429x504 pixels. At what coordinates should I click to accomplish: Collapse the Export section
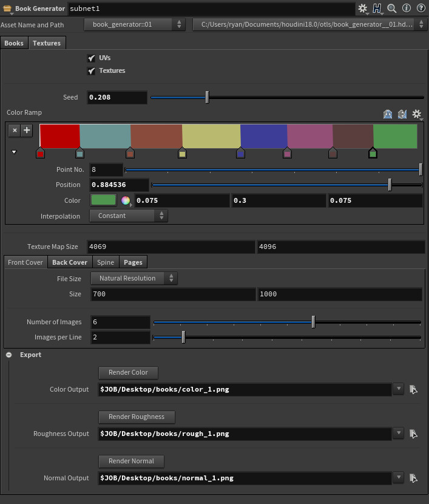9,355
